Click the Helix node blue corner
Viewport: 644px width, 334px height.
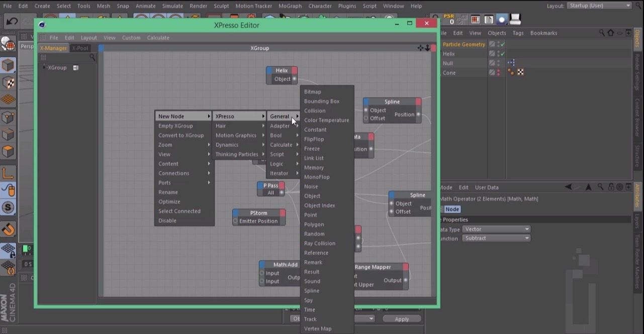[x=269, y=70]
